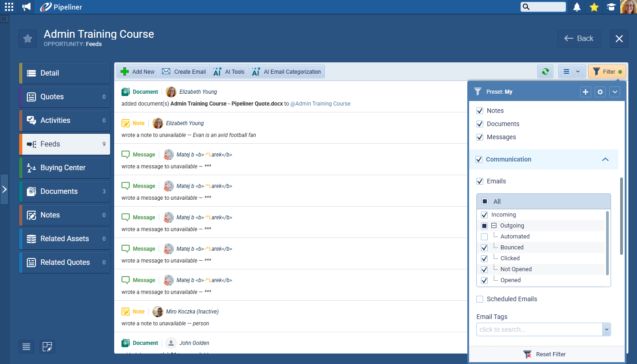Switch to the Documents tab

click(65, 192)
